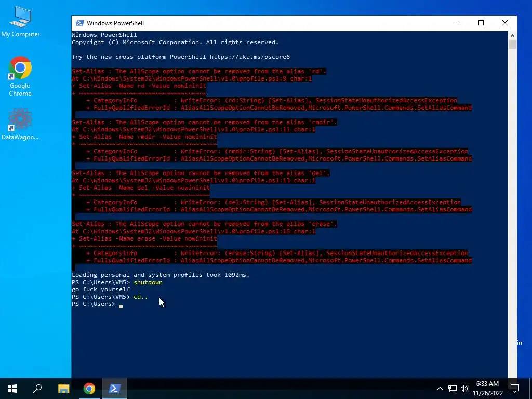Click the Windows PowerShell title bar text
The height and width of the screenshot is (399, 532).
(x=115, y=23)
